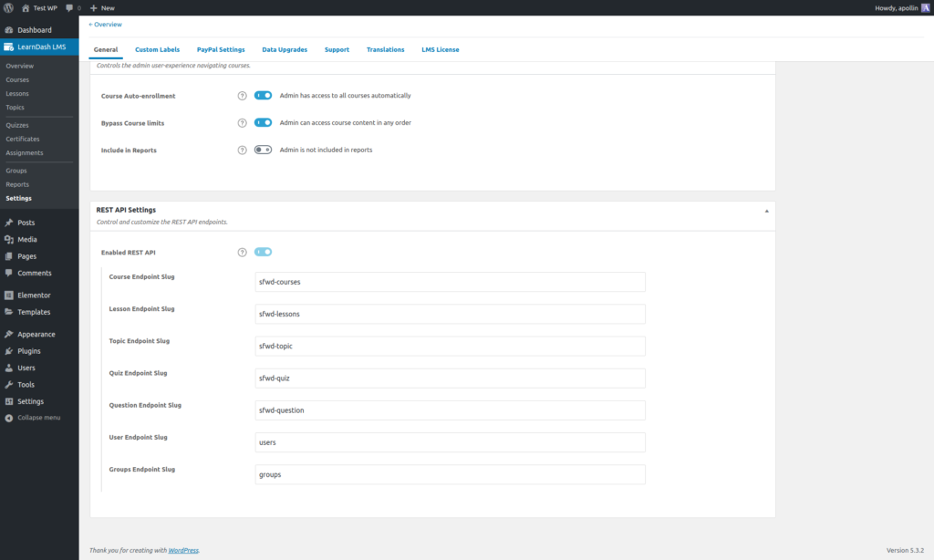Open the Custom Labels tab
934x560 pixels.
click(157, 49)
